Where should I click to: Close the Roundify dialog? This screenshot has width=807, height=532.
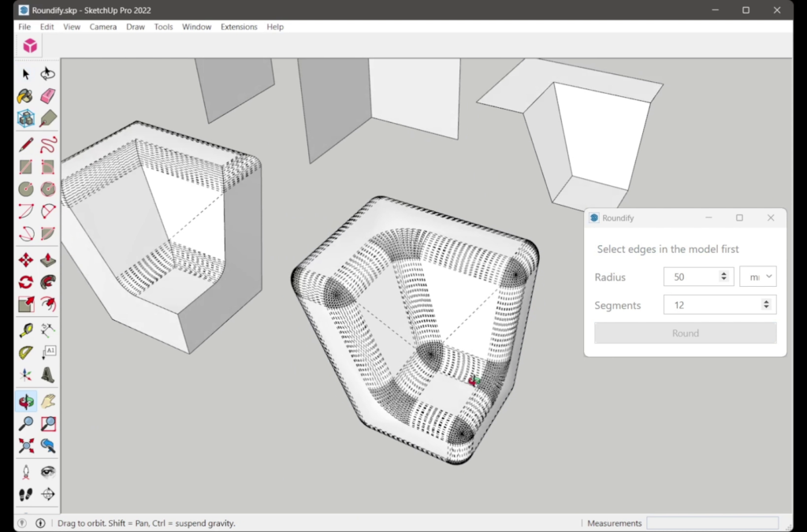coord(771,218)
